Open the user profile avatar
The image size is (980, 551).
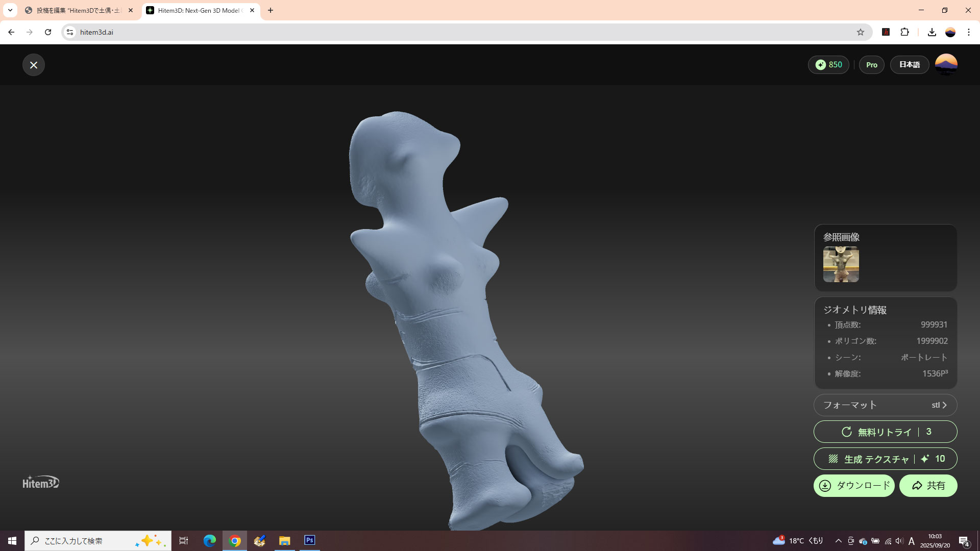click(x=946, y=65)
